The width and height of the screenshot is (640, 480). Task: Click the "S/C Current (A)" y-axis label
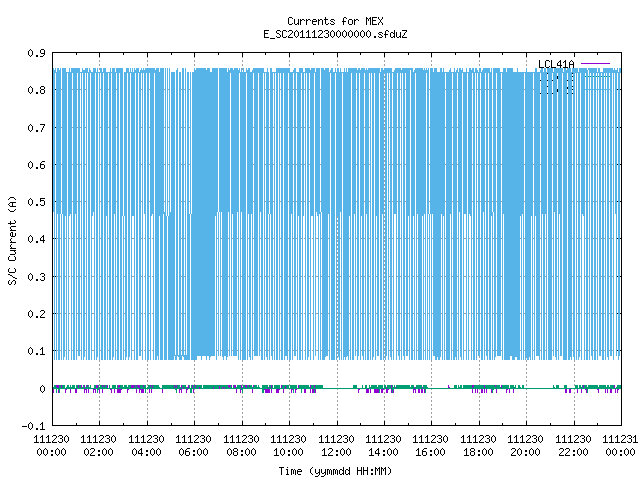pos(12,240)
